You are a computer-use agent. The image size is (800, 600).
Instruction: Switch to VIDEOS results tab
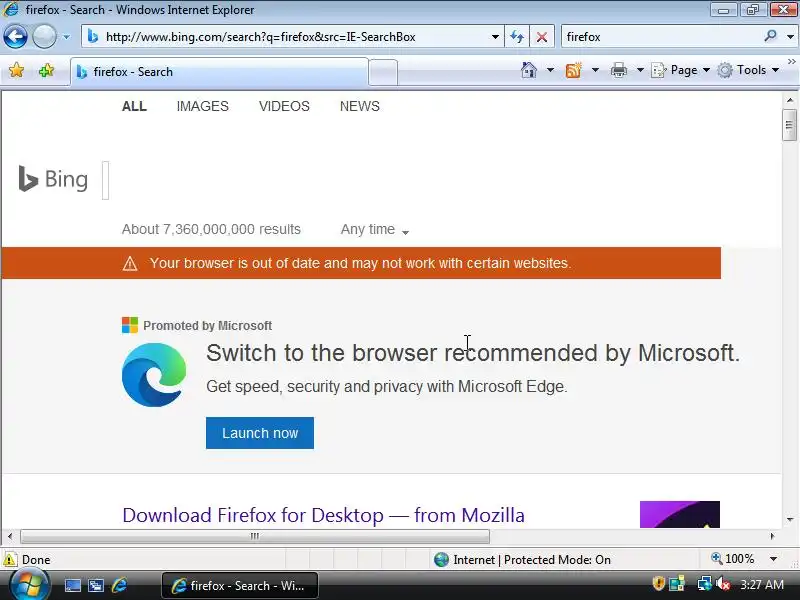(x=284, y=106)
